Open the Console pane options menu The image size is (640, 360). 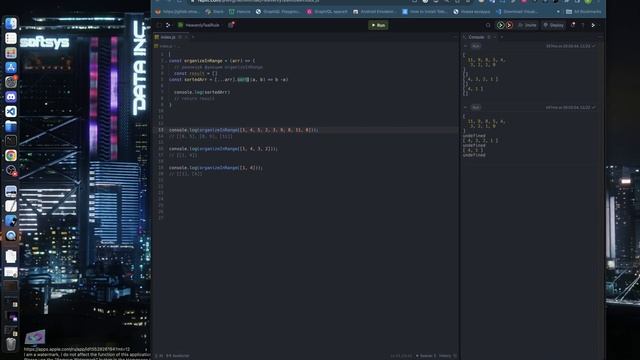click(x=600, y=37)
